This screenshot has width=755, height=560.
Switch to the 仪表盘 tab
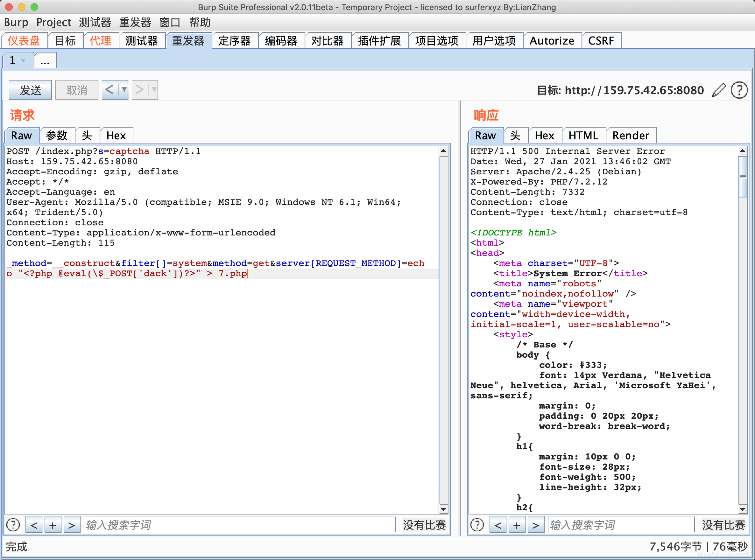pyautogui.click(x=24, y=41)
